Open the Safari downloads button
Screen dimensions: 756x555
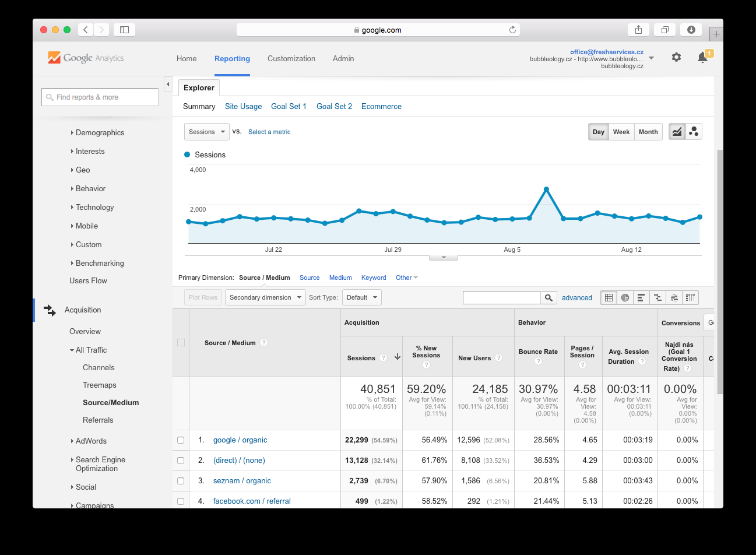(x=691, y=30)
